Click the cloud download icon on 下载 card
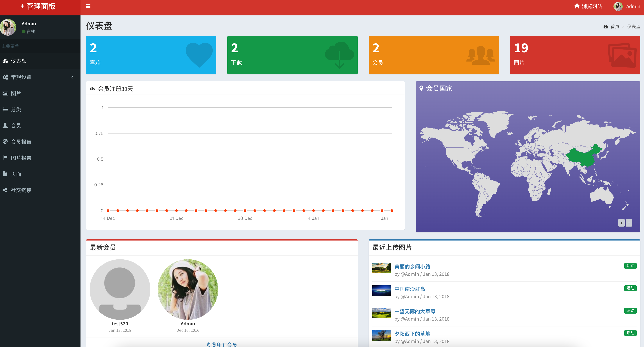Image resolution: width=644 pixels, height=347 pixels. coord(339,55)
